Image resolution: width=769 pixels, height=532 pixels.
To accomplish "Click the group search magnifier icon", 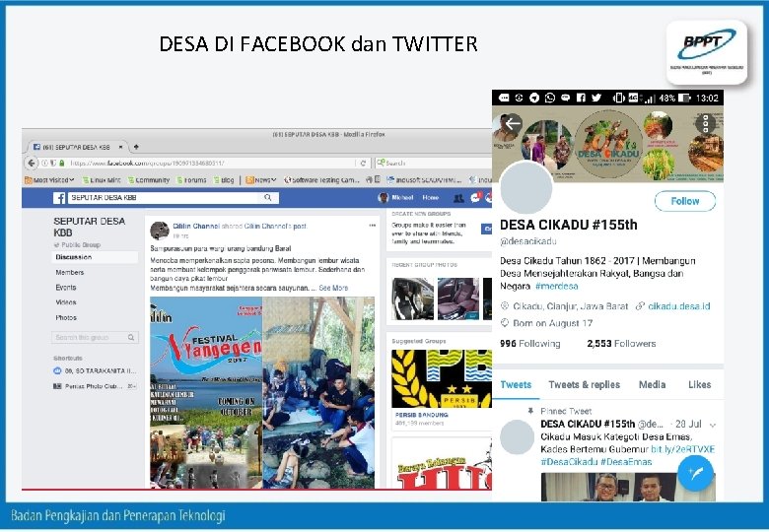I will [x=131, y=337].
